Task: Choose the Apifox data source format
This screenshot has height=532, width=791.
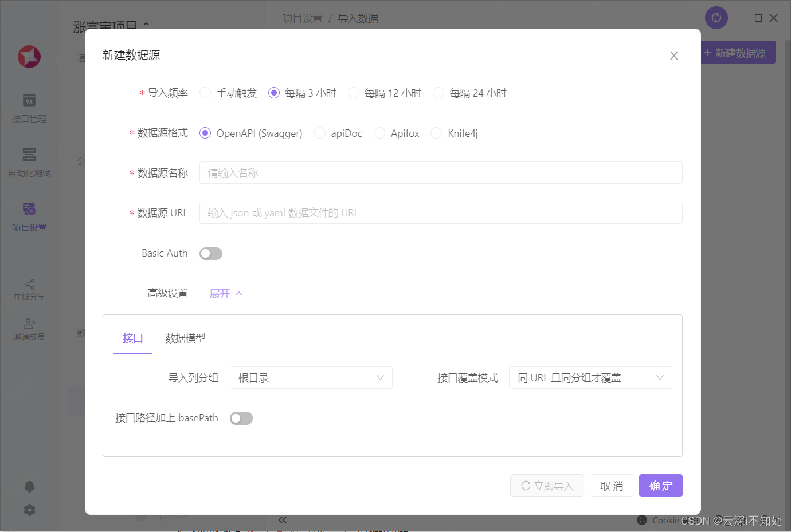Action: point(379,133)
